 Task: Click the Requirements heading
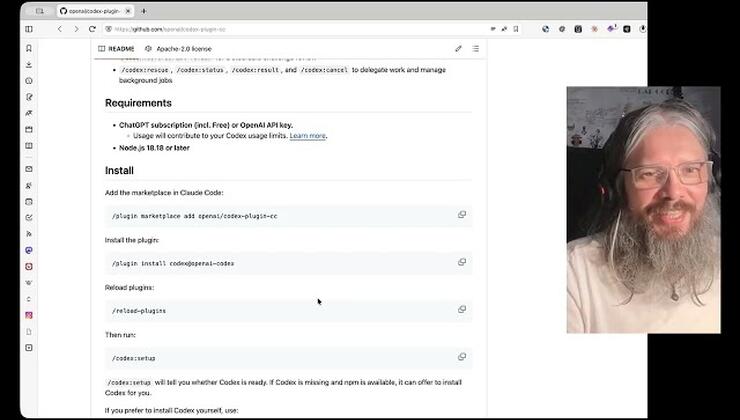point(138,103)
